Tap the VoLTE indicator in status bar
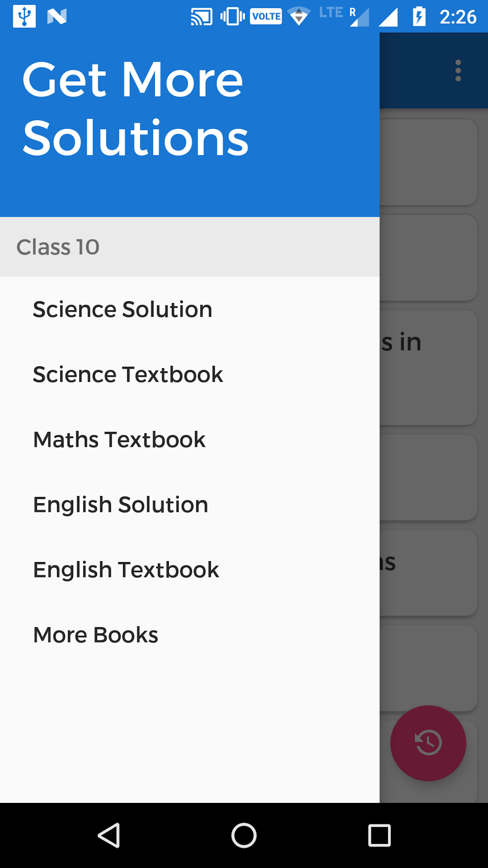Image resolution: width=488 pixels, height=868 pixels. click(x=266, y=17)
